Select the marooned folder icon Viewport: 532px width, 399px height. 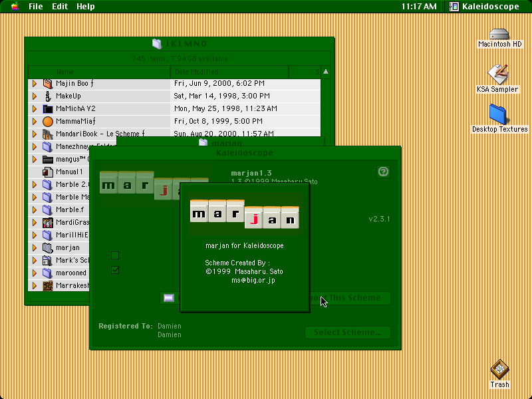click(x=48, y=273)
